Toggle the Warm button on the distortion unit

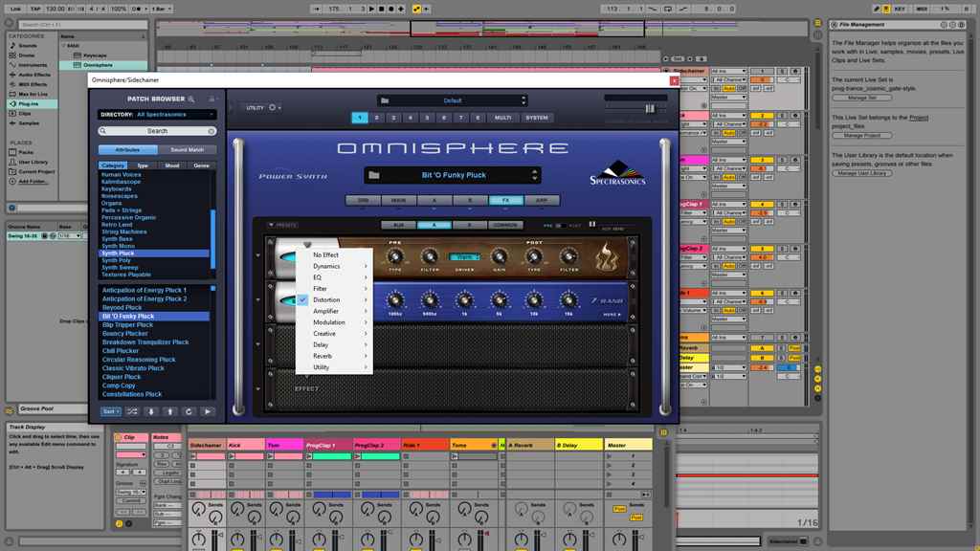[464, 256]
